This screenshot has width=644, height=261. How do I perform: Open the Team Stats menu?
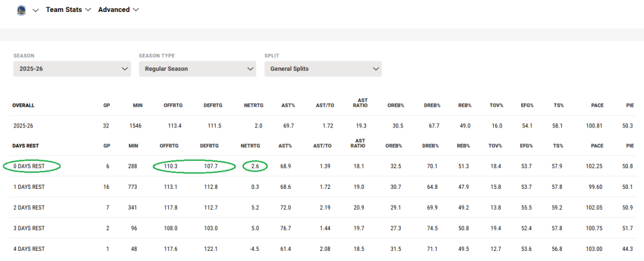click(x=69, y=10)
